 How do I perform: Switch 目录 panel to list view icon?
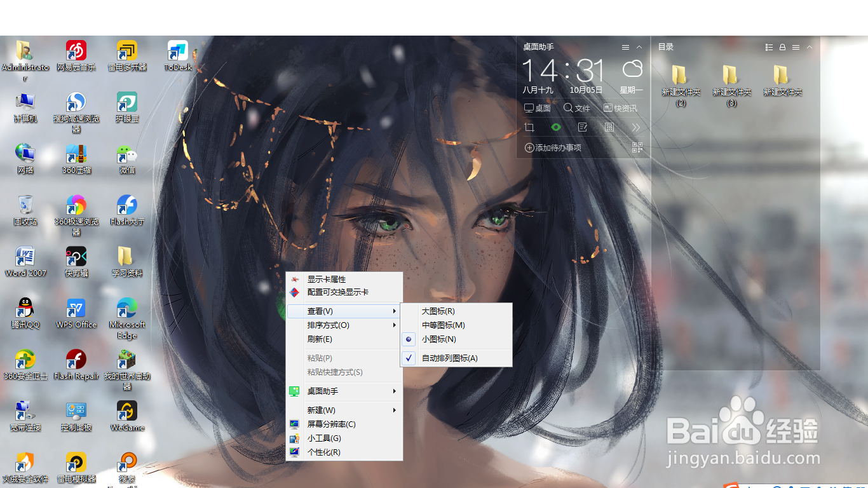769,47
